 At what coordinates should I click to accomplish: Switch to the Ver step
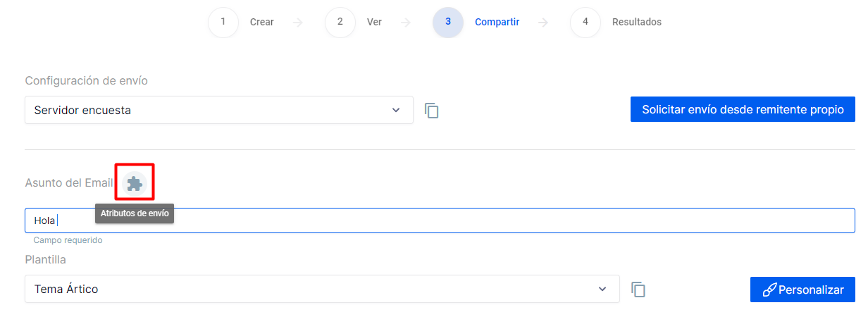pos(374,22)
